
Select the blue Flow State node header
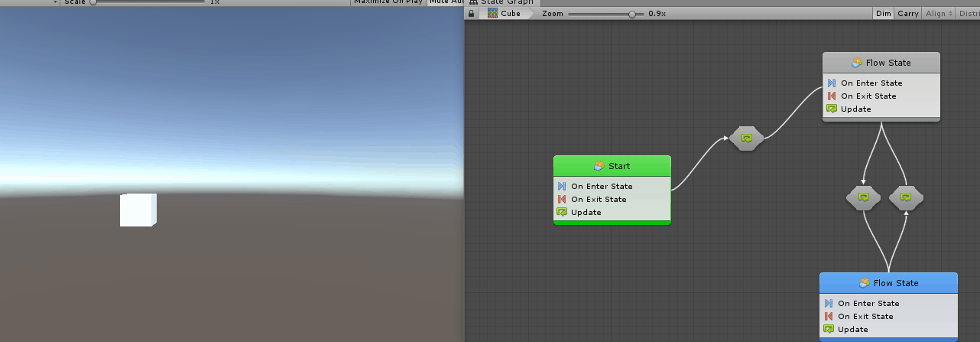click(x=888, y=283)
